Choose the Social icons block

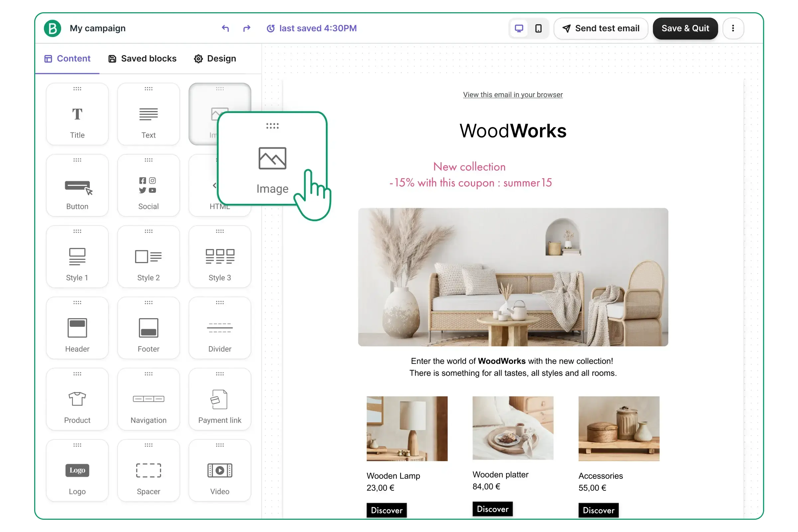tap(148, 185)
